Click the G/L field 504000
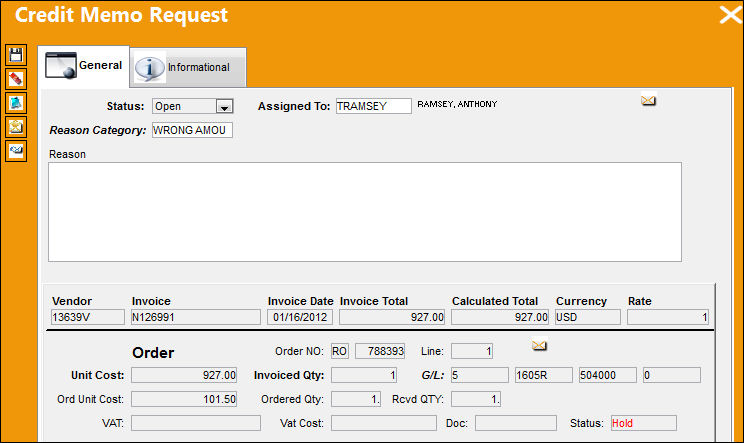744x443 pixels. pos(607,375)
